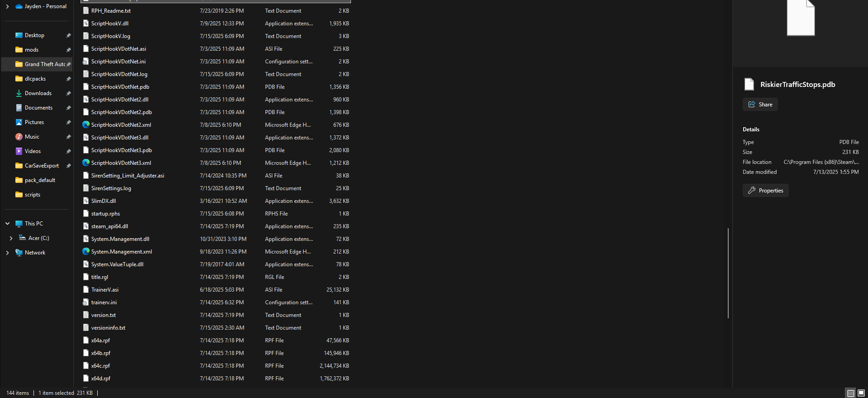868x398 pixels.
Task: Click the '1 item selected 231 KB' status text
Action: pyautogui.click(x=66, y=393)
